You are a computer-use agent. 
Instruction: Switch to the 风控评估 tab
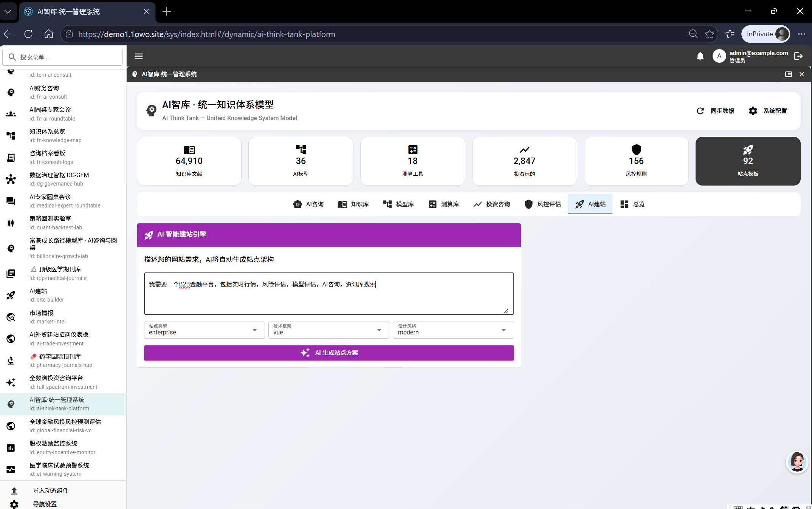click(542, 204)
